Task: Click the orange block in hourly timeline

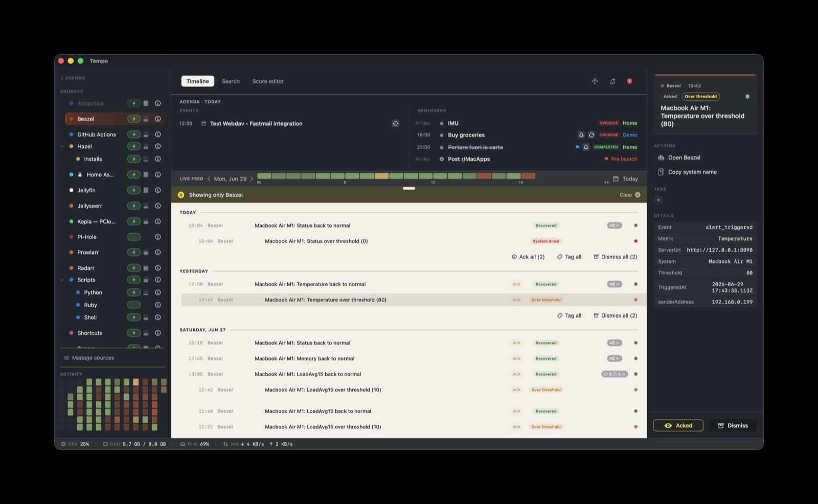Action: coord(381,176)
